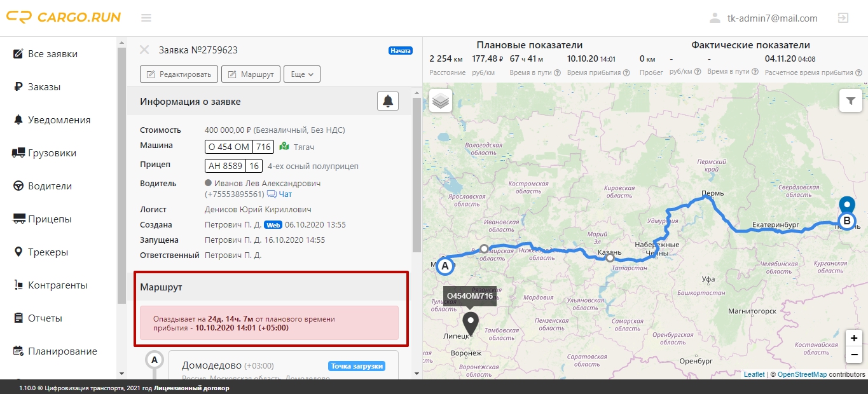Image resolution: width=868 pixels, height=394 pixels.
Task: Click the user avatar icon
Action: click(715, 18)
